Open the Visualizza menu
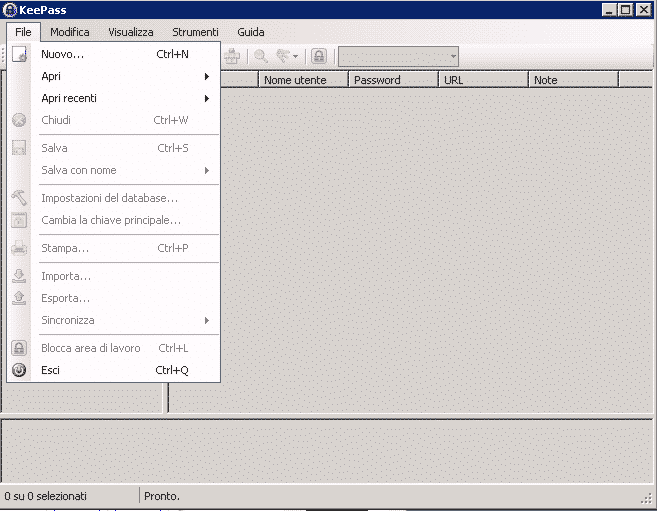This screenshot has width=657, height=511. point(131,32)
